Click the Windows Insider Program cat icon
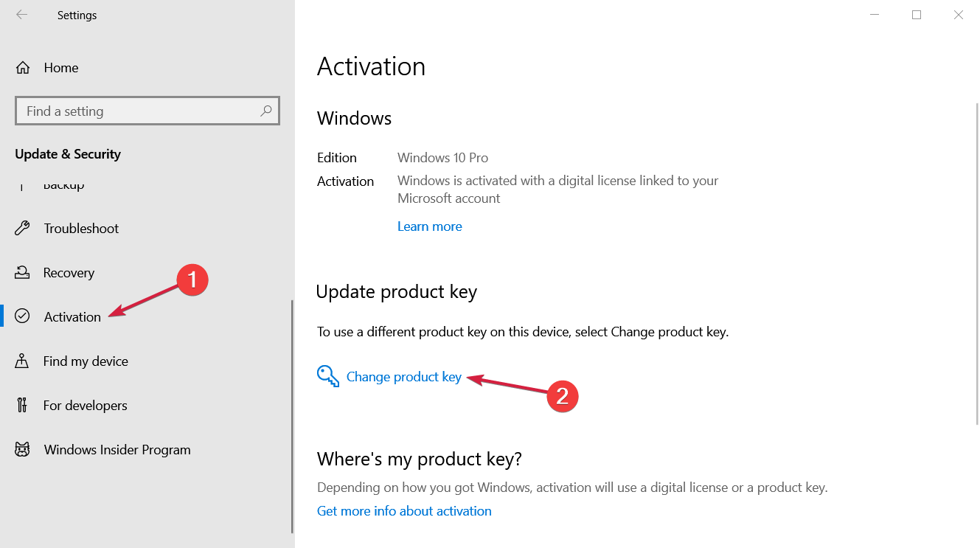980x548 pixels. (x=22, y=449)
